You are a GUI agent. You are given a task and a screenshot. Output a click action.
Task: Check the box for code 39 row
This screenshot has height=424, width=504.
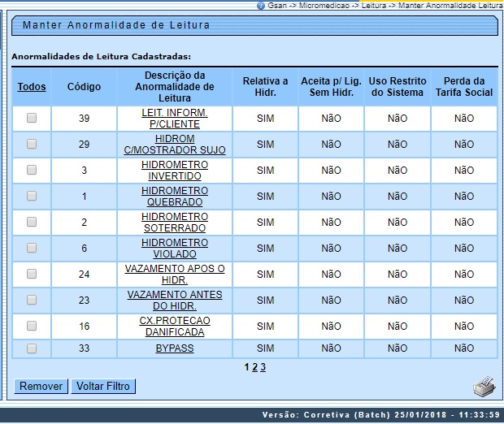click(x=32, y=119)
